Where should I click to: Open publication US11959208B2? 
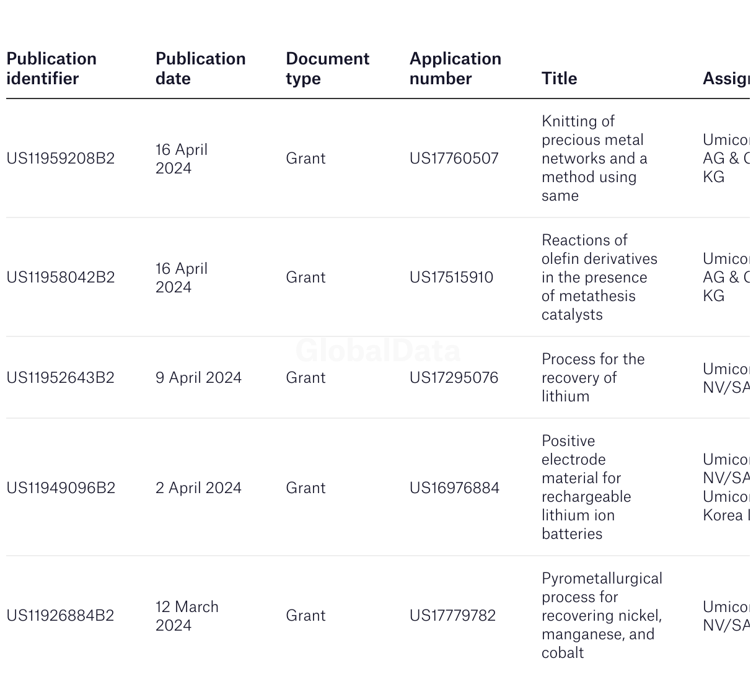61,159
